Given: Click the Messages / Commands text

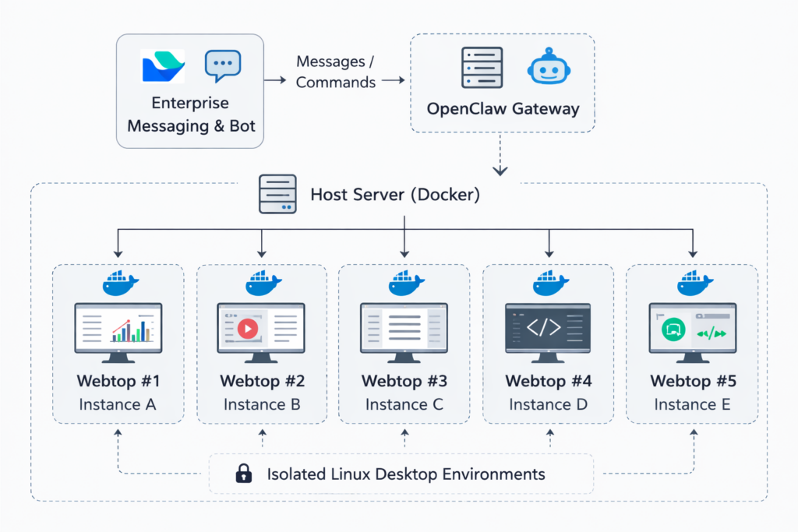Looking at the screenshot, I should coord(336,72).
